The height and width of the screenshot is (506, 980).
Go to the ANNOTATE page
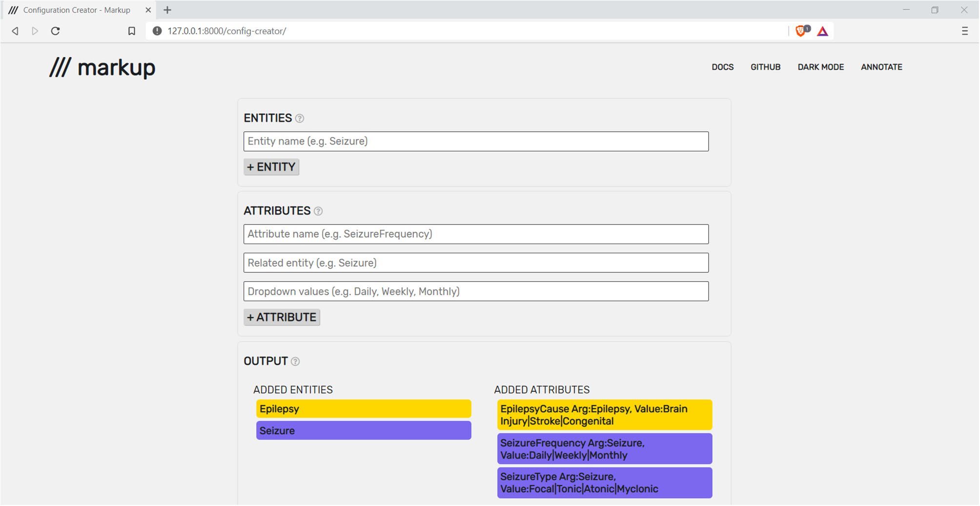pos(881,67)
